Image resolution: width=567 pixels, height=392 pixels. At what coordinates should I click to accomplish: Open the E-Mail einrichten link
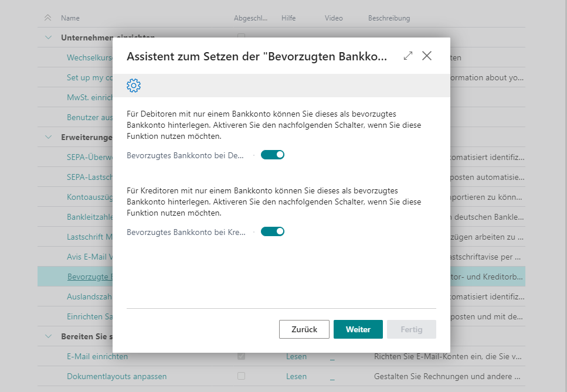coord(97,356)
